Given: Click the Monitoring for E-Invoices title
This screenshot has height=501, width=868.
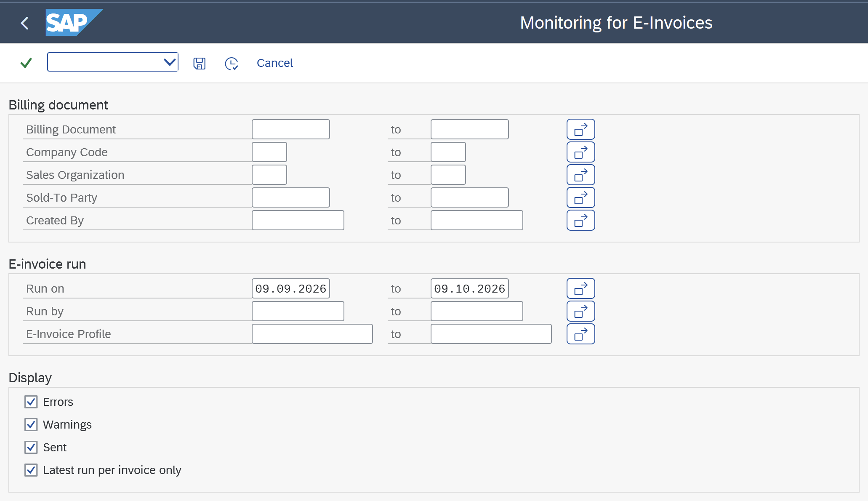Looking at the screenshot, I should click(x=616, y=23).
